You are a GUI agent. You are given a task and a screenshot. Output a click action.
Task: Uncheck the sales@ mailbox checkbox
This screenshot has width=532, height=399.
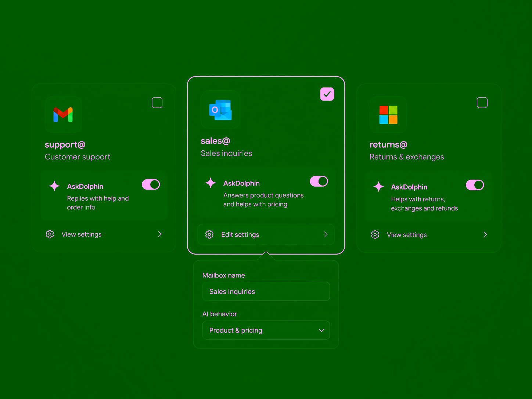(327, 94)
